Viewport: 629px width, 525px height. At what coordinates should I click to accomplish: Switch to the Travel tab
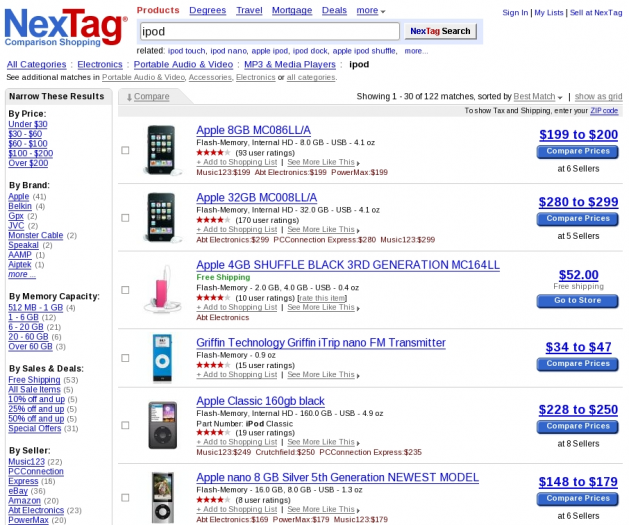click(x=249, y=10)
